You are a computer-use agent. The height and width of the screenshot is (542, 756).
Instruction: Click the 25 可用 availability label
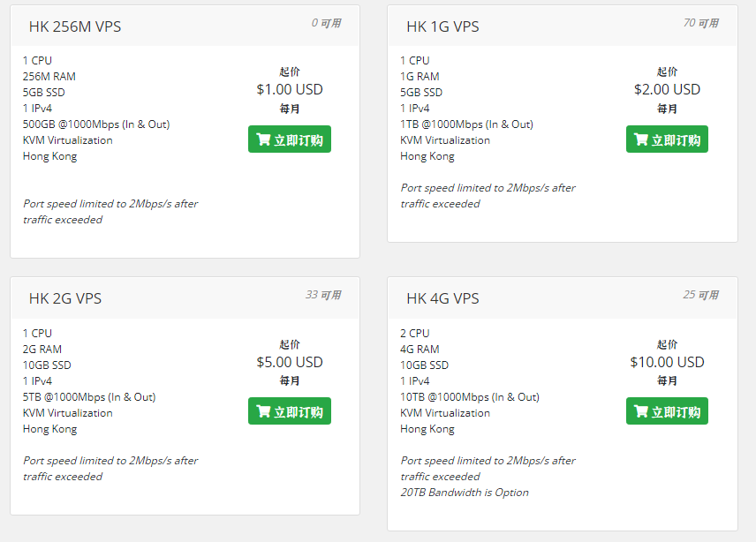[701, 295]
